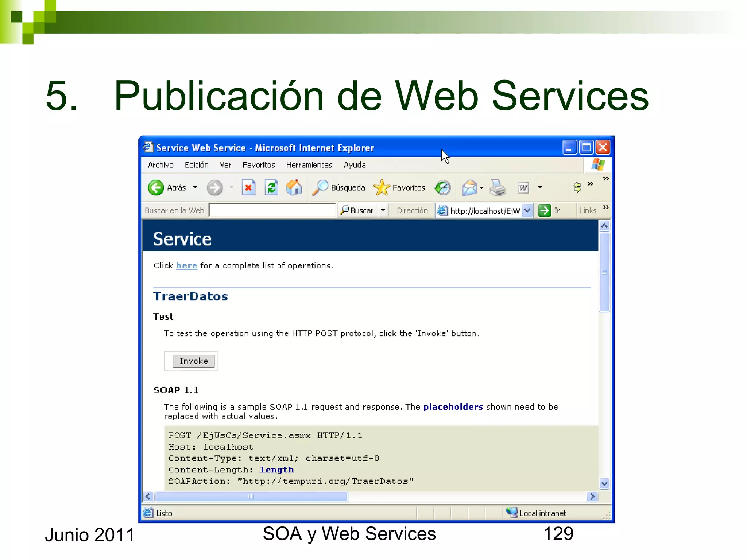Click the Local intranet zone icon
This screenshot has height=560, width=747.
pyautogui.click(x=511, y=513)
